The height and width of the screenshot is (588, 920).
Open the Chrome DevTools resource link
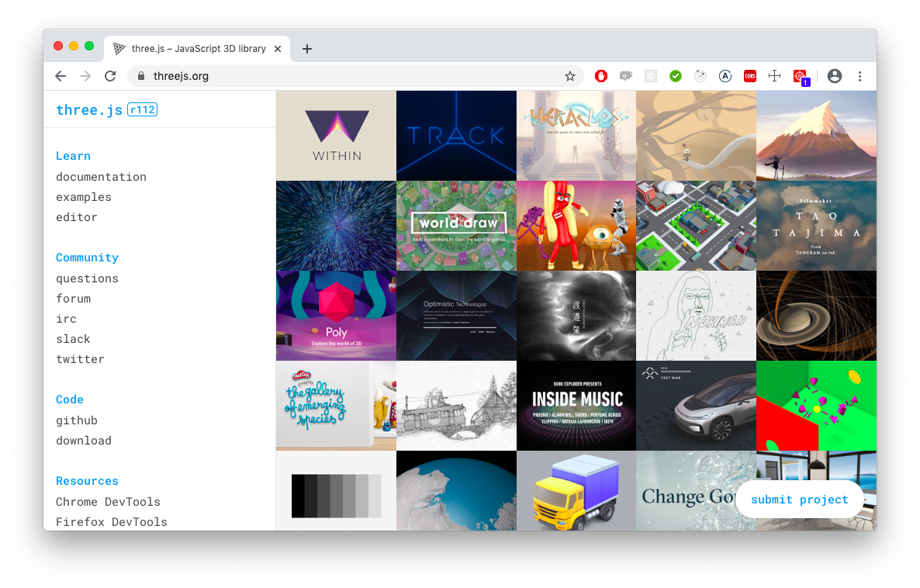108,502
